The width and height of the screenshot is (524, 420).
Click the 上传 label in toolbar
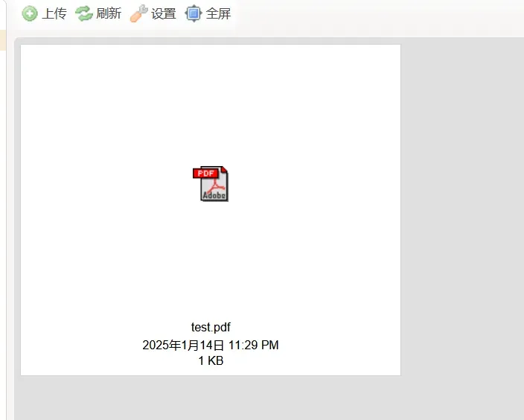coord(54,13)
